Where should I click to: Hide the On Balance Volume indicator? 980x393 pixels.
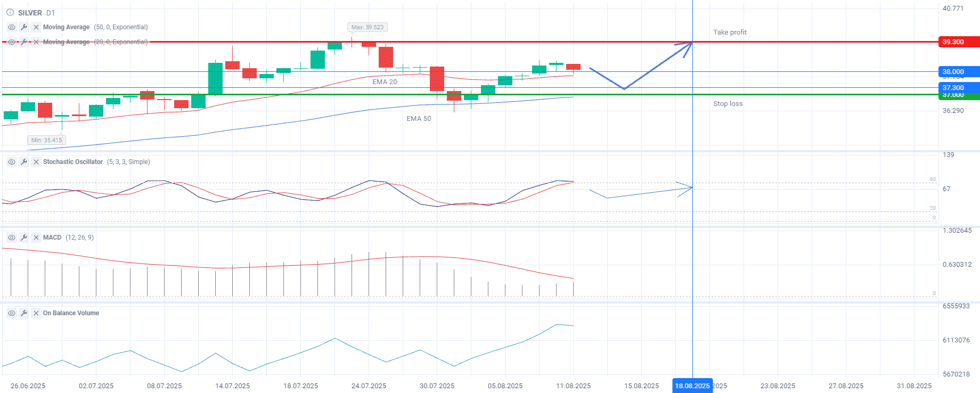click(11, 313)
